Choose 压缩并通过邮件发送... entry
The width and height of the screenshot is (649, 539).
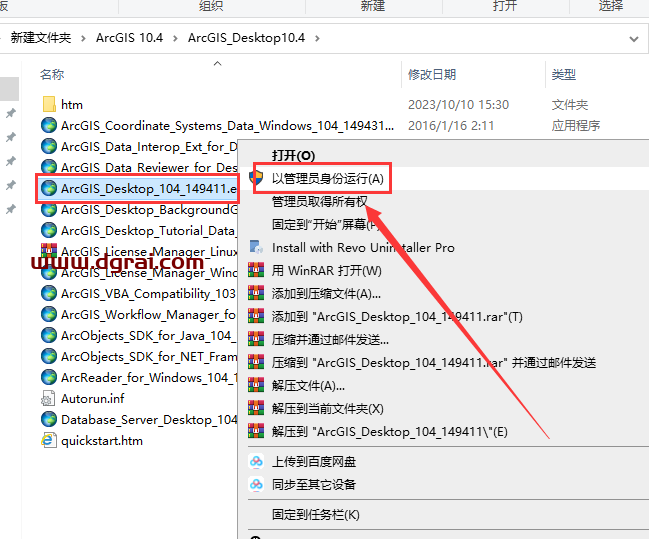[330, 339]
